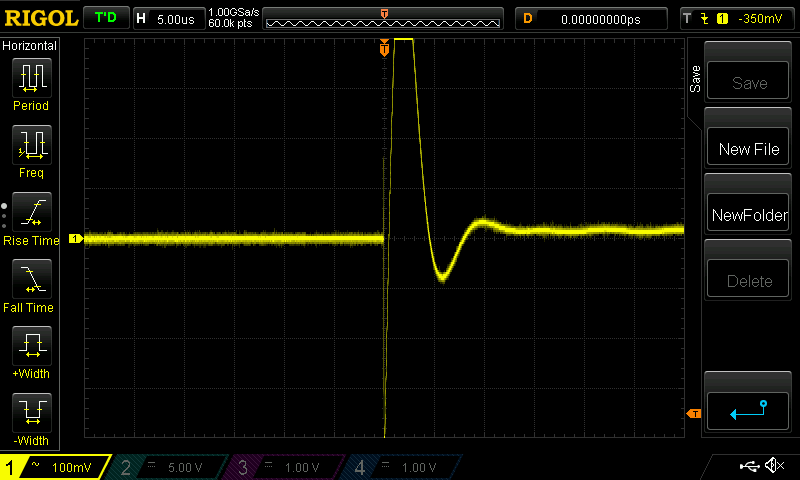Click the 1.00GSa/s sample rate readout
Screen dimensions: 800x480
point(234,12)
